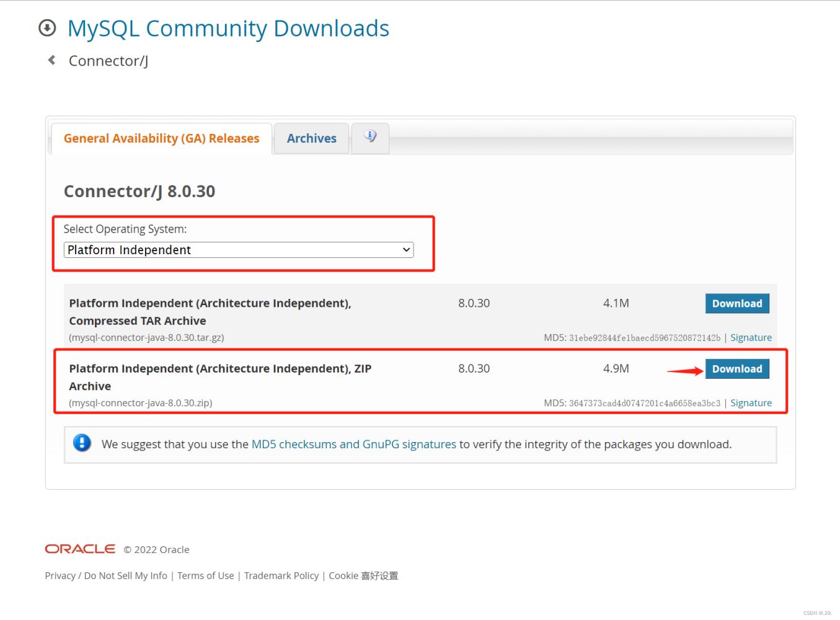Open the Terms of Use link
Viewport: 840px width, 620px height.
(x=206, y=575)
